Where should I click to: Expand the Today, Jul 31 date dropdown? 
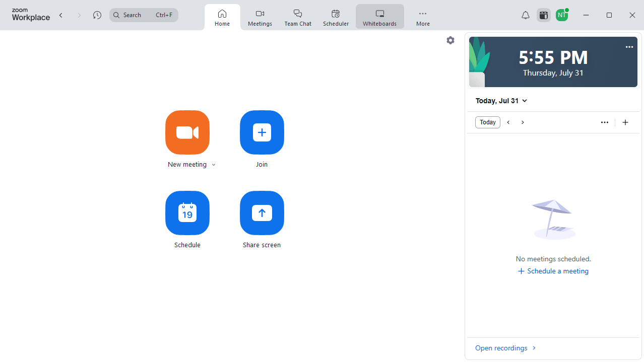[x=501, y=100]
